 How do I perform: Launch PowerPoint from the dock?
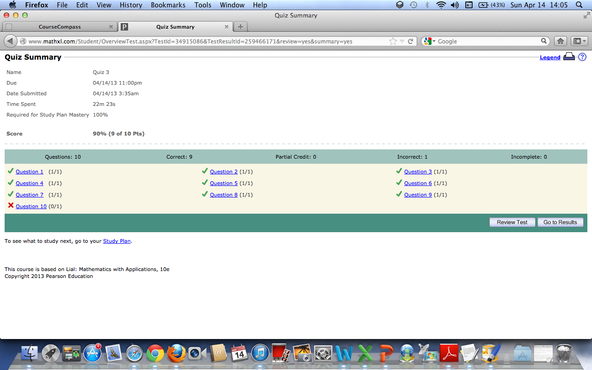tap(386, 354)
